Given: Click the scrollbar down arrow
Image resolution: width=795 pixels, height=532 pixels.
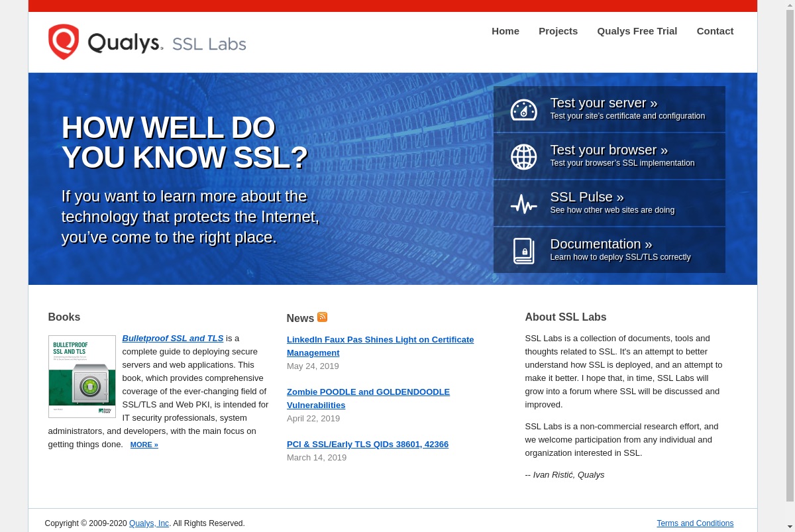Looking at the screenshot, I should 790,527.
